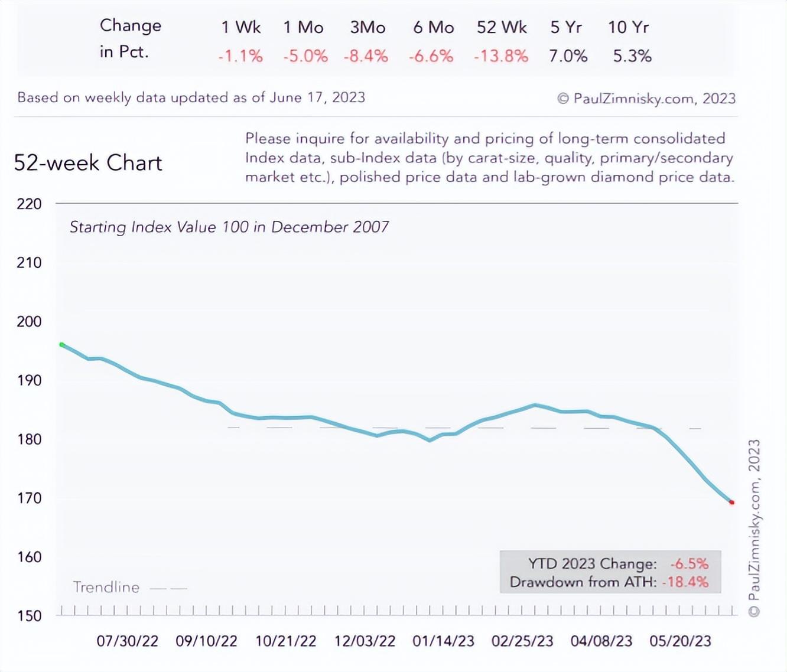Click the vertical PaulZimnisky.com watermark beside chart
The width and height of the screenshot is (787, 672).
(754, 528)
